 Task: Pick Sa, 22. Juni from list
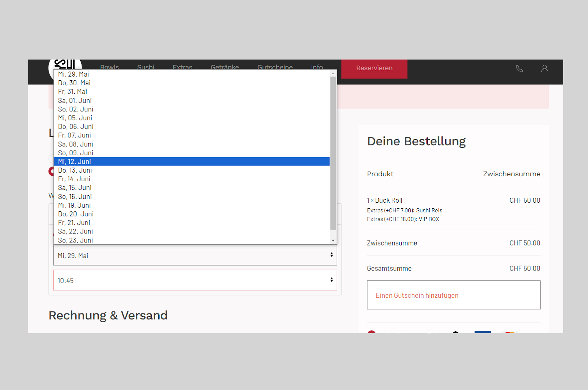tap(192, 231)
